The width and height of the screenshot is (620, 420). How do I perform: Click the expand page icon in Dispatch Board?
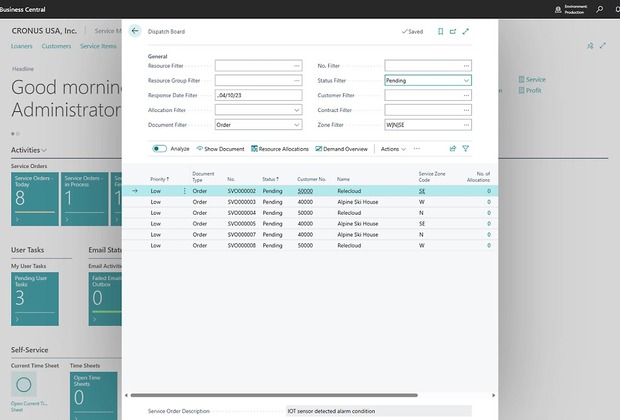click(x=466, y=31)
